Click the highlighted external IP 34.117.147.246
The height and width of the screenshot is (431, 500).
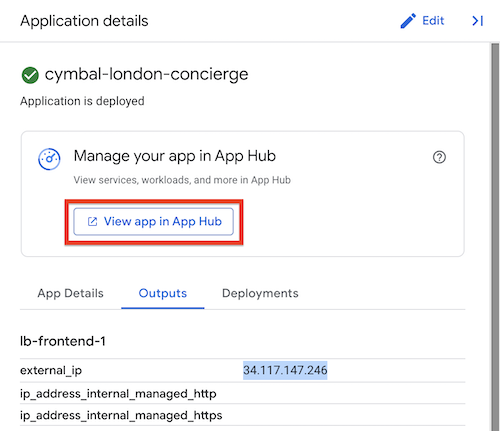point(285,370)
